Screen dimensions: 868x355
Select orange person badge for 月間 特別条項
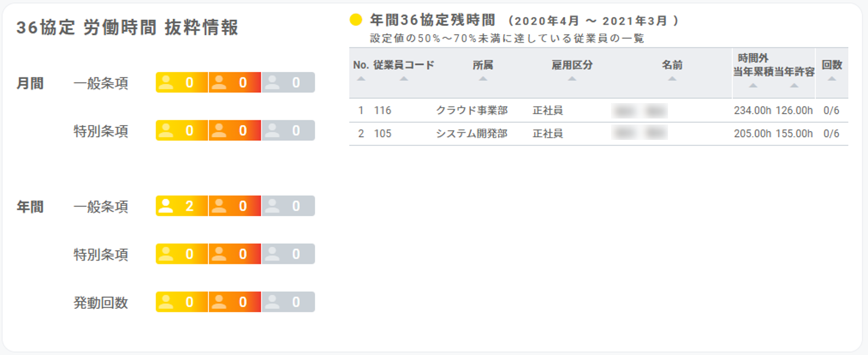(x=235, y=131)
